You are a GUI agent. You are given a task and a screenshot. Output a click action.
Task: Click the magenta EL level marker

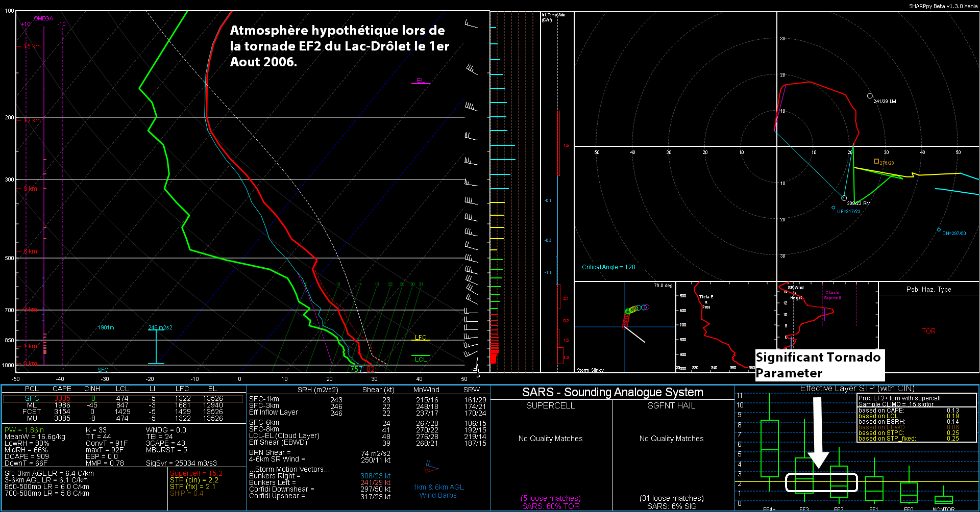(x=421, y=81)
